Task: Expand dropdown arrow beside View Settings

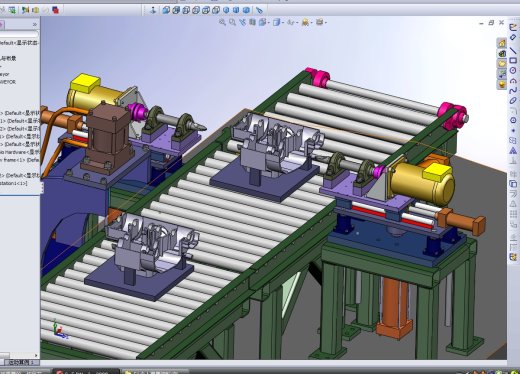Action: (x=325, y=23)
